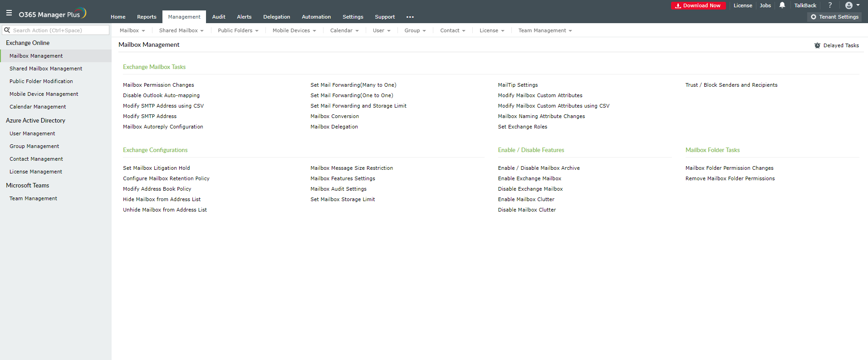Select User Management in the sidebar
This screenshot has height=360, width=868.
tap(32, 133)
